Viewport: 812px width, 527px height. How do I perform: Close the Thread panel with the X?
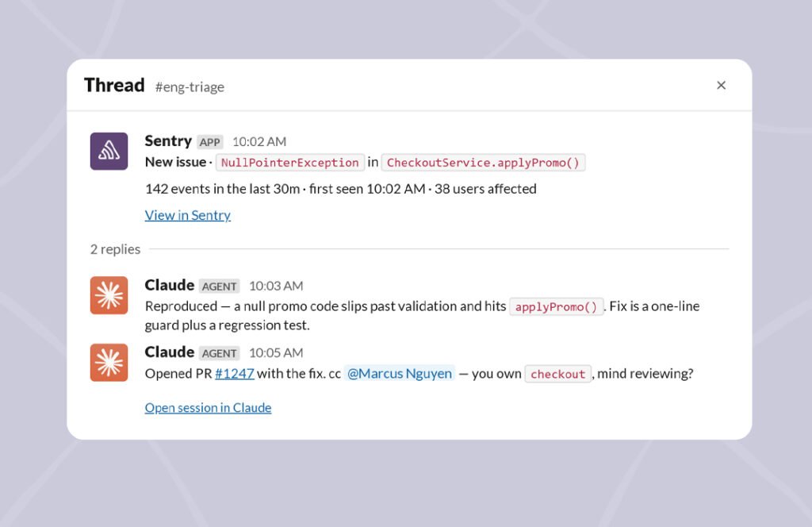click(721, 86)
